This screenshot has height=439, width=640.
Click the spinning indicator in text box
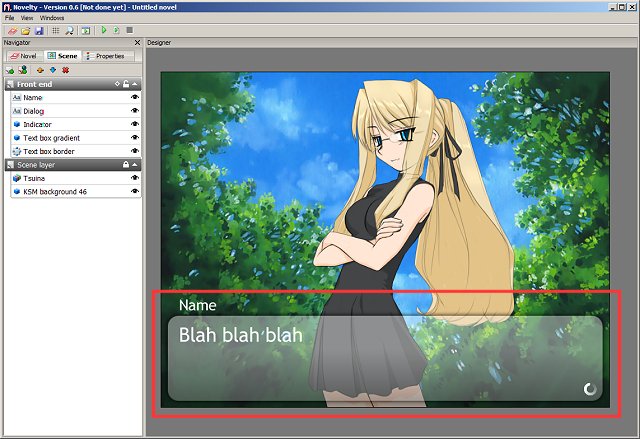click(590, 389)
